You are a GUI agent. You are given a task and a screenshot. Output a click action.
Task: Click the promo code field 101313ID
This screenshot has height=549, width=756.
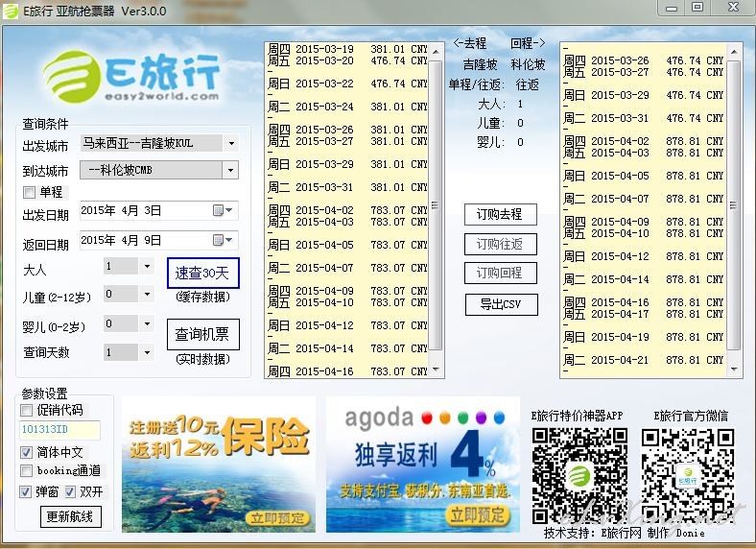click(59, 430)
